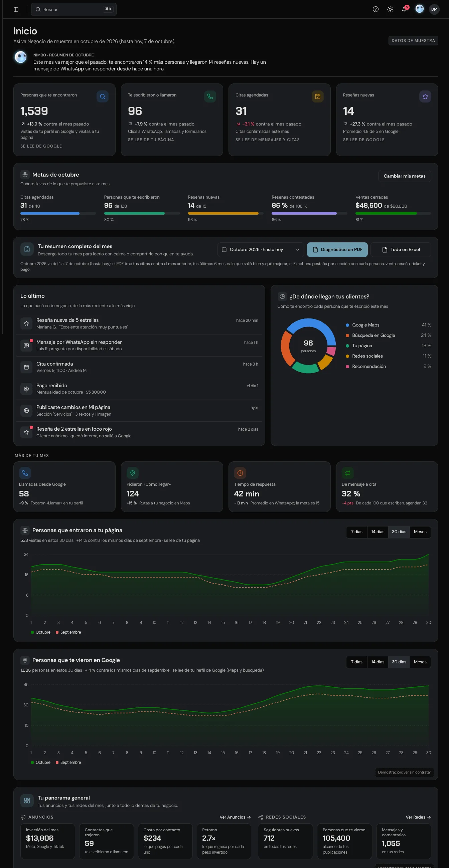The height and width of the screenshot is (868, 449).
Task: Open the Reseña nueva de 5 estrellas entry
Action: pyautogui.click(x=139, y=323)
